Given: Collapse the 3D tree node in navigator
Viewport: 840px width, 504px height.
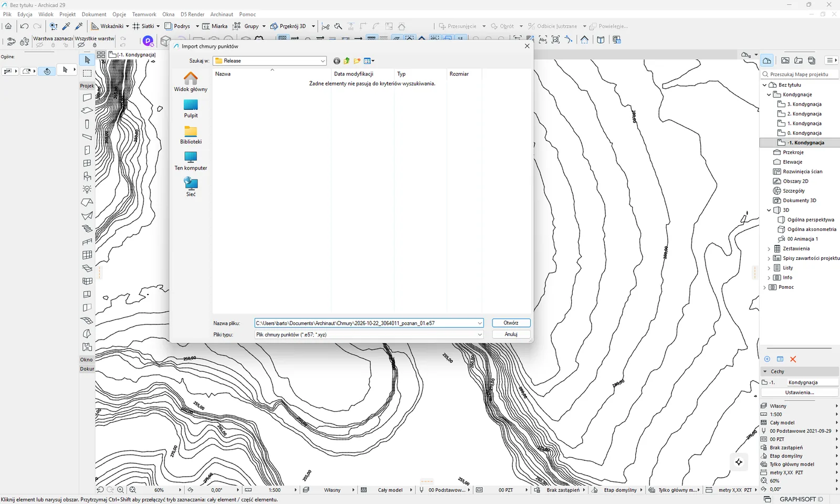Looking at the screenshot, I should tap(769, 211).
